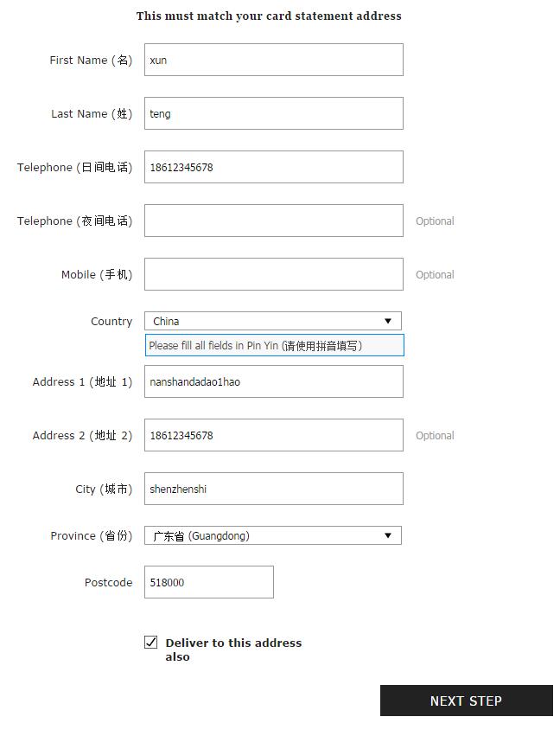Click the Optional text beside Mobile field
This screenshot has width=560, height=736.
click(x=435, y=274)
